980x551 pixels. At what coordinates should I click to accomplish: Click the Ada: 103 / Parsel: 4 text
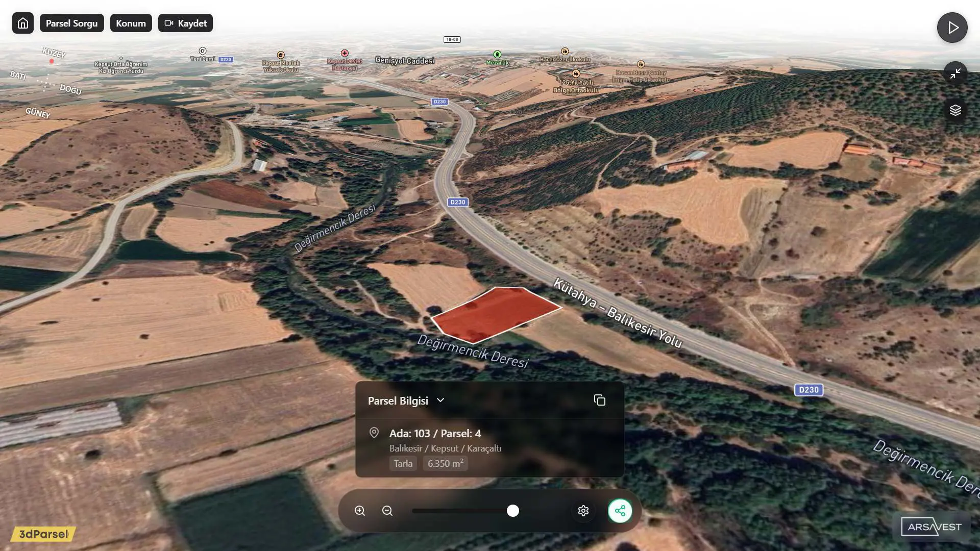click(435, 433)
